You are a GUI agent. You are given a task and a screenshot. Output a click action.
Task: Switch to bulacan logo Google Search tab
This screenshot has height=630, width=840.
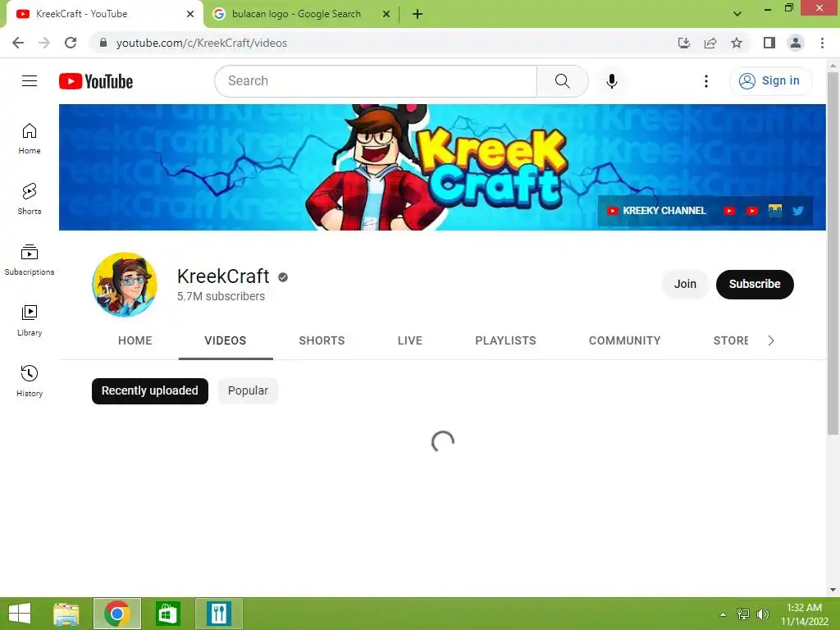pyautogui.click(x=296, y=14)
